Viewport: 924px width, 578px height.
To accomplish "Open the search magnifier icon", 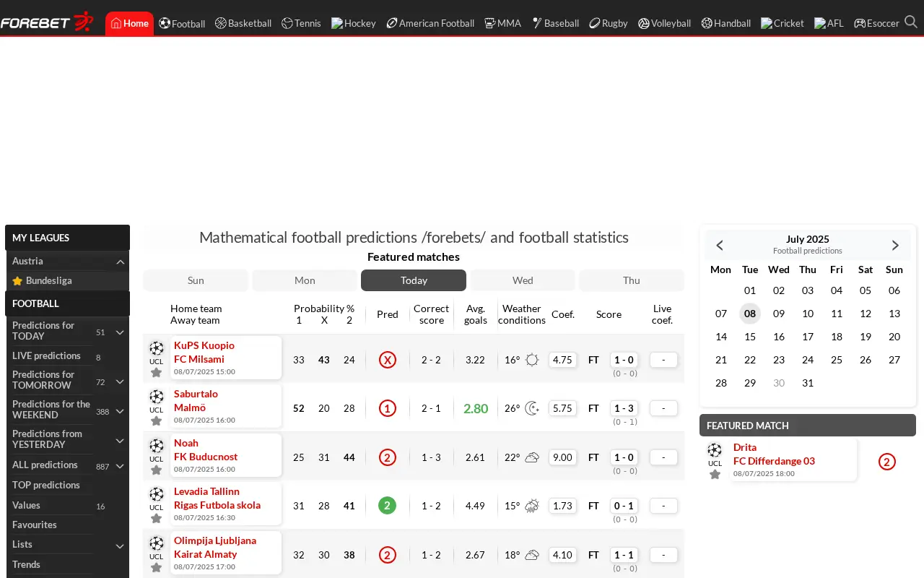I will coord(911,22).
